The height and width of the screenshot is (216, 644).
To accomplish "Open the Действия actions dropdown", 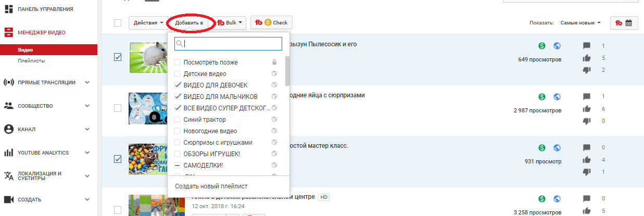I will (148, 23).
